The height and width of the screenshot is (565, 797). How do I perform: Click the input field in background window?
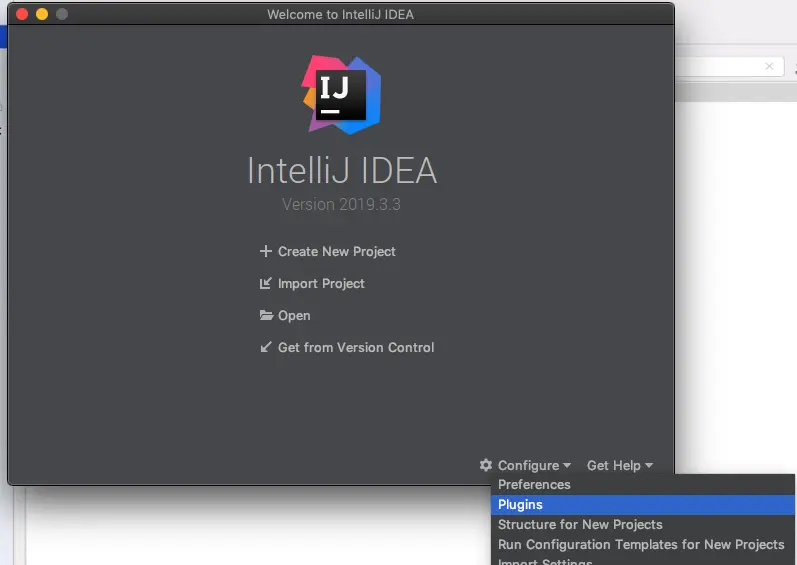pos(729,66)
